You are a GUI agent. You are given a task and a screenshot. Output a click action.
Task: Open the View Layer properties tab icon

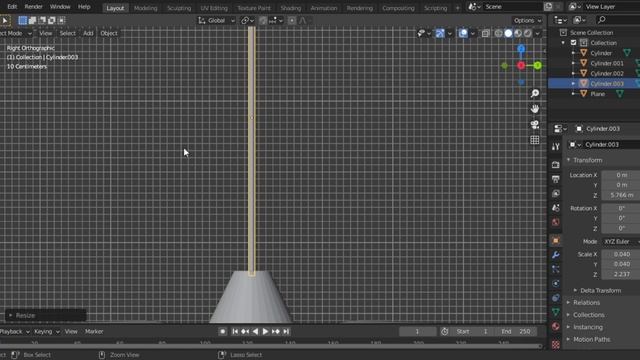point(556,193)
